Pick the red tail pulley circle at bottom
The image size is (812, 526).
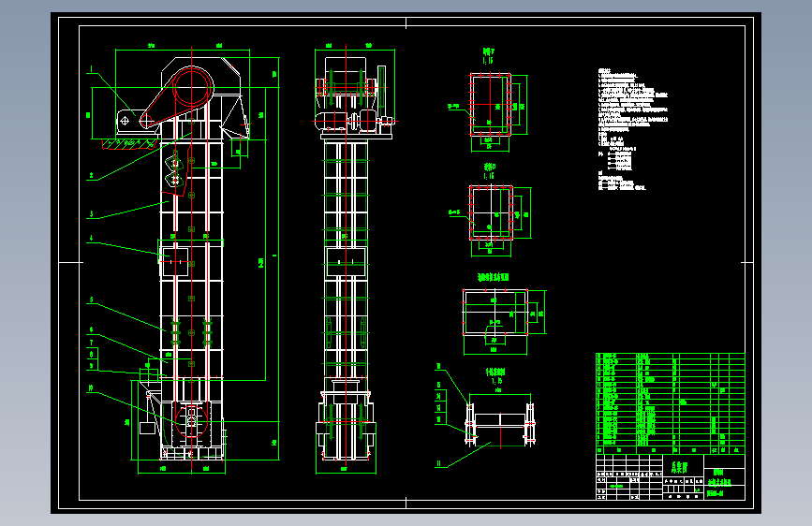coord(192,421)
